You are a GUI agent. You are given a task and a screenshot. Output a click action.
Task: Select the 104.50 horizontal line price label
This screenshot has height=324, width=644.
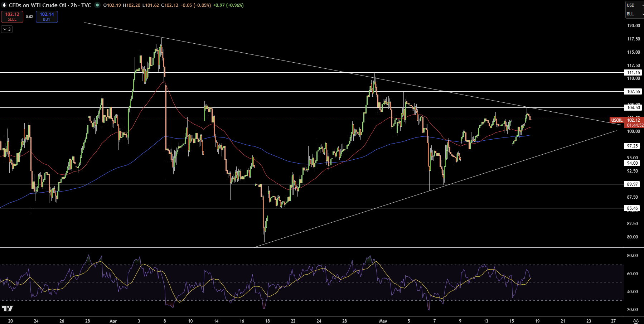pos(633,108)
